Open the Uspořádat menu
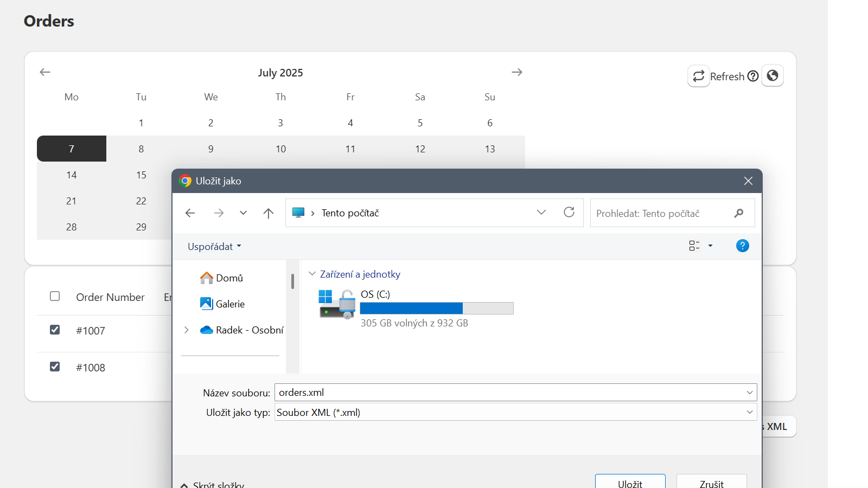 pyautogui.click(x=214, y=246)
